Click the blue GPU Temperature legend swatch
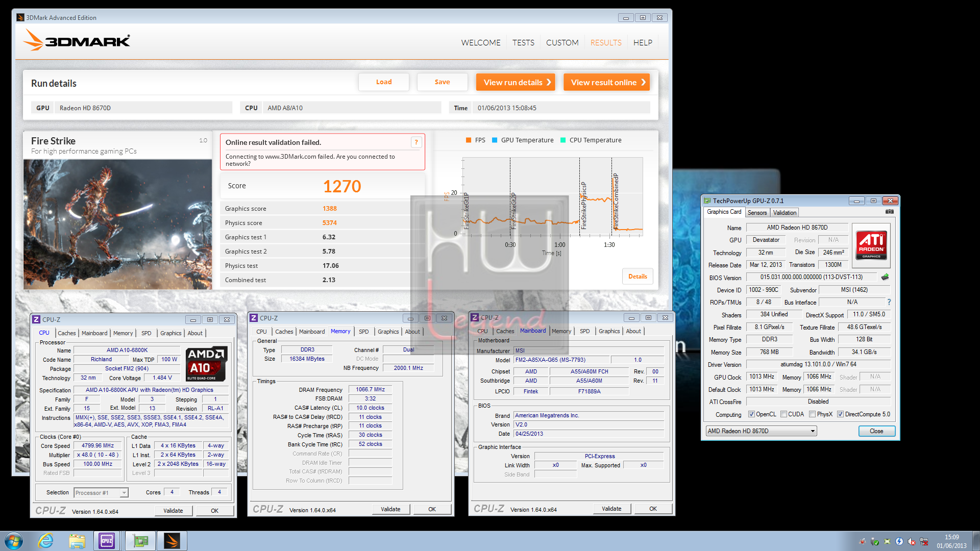 pos(494,140)
